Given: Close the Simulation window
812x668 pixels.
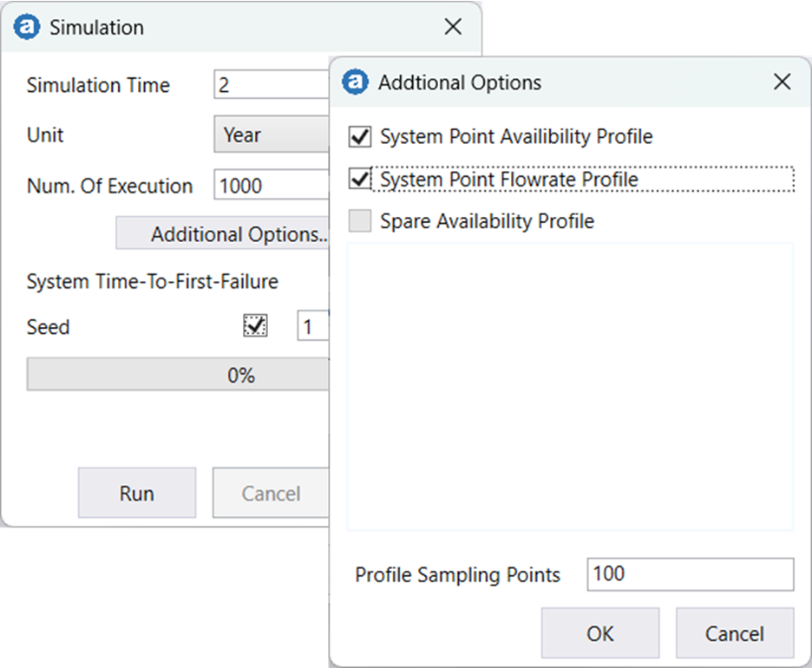Looking at the screenshot, I should [453, 27].
